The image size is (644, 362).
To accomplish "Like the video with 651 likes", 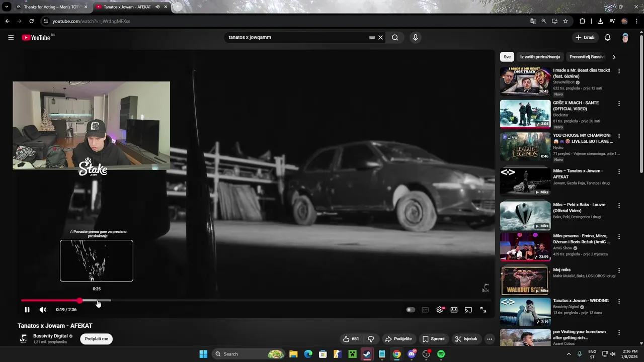I will click(351, 339).
